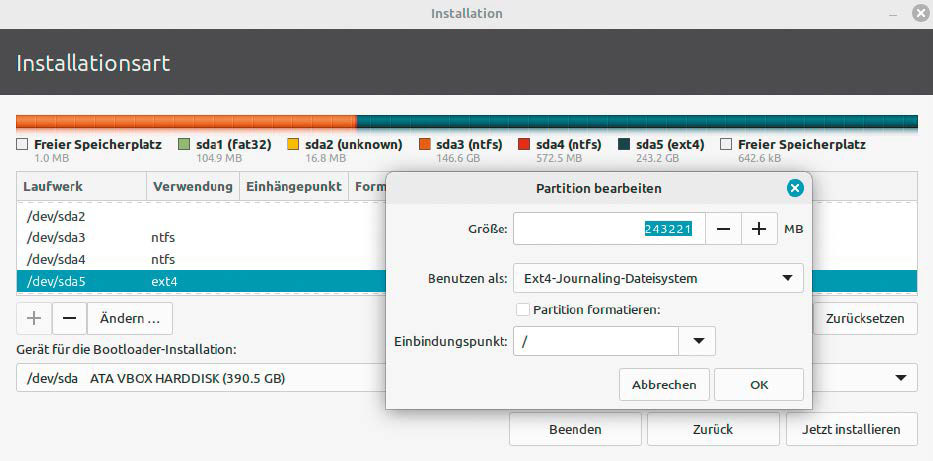
Task: Click the Größe size input field
Action: tap(609, 229)
